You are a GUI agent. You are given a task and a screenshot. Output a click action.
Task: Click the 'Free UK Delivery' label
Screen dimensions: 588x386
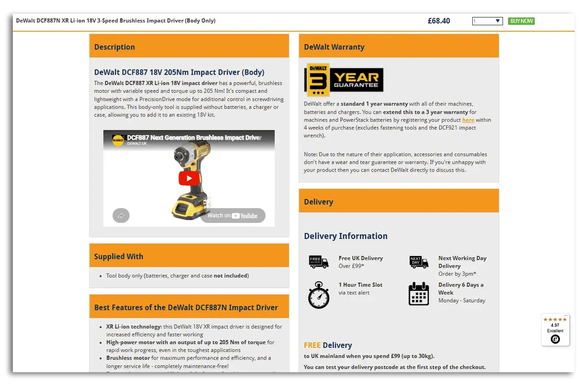pos(361,258)
